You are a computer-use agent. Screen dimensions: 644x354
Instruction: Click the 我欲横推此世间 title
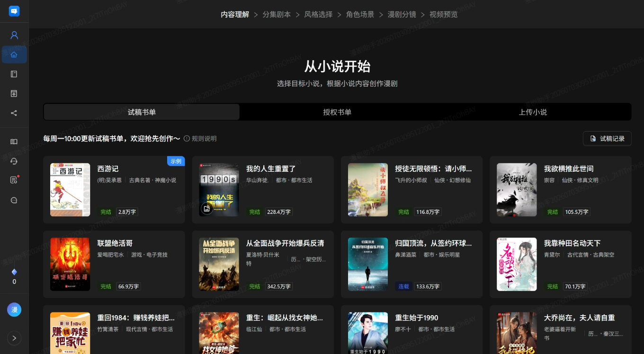(569, 169)
